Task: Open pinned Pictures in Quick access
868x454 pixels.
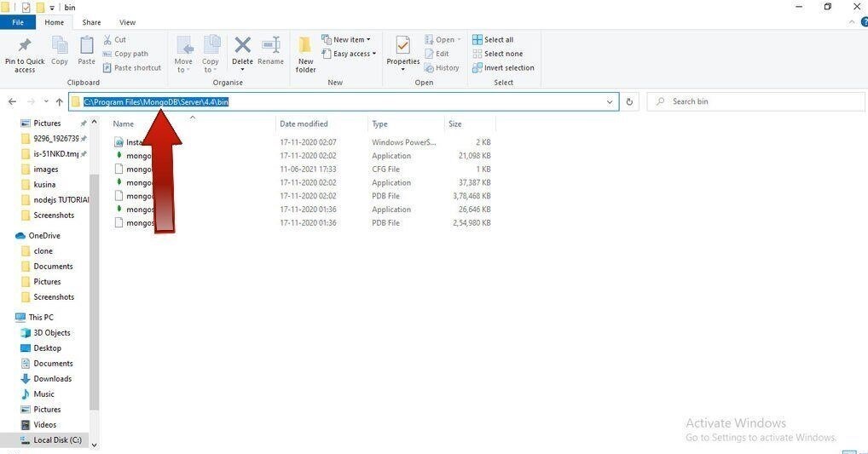Action: (x=47, y=124)
